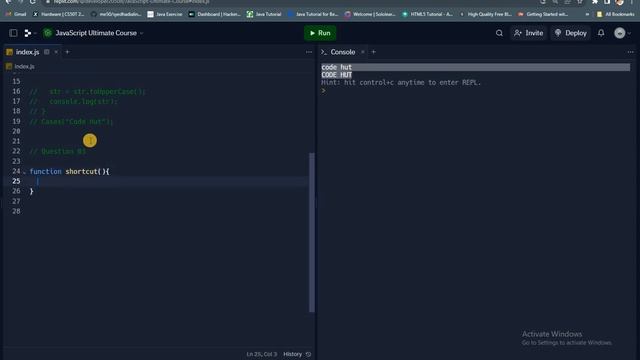Open the Hardware CS50 bookmark
The height and width of the screenshot is (360, 640).
58,14
